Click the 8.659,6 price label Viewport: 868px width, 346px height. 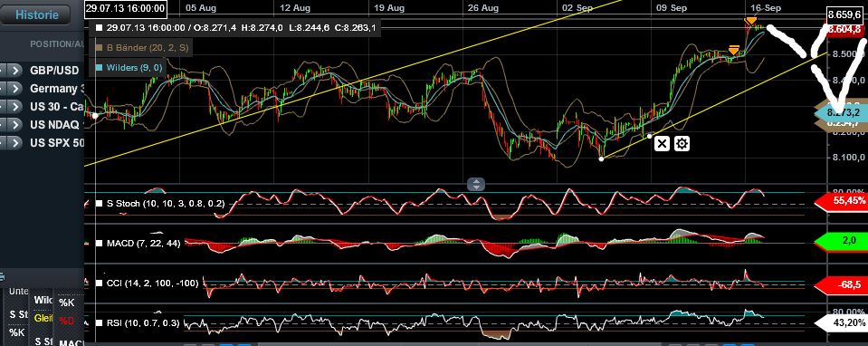pos(845,15)
